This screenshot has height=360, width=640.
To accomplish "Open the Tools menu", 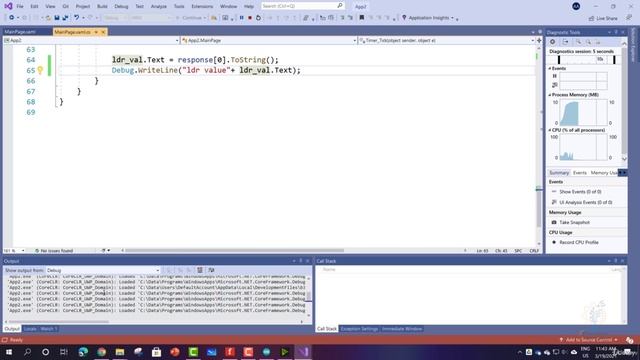I will (x=179, y=7).
